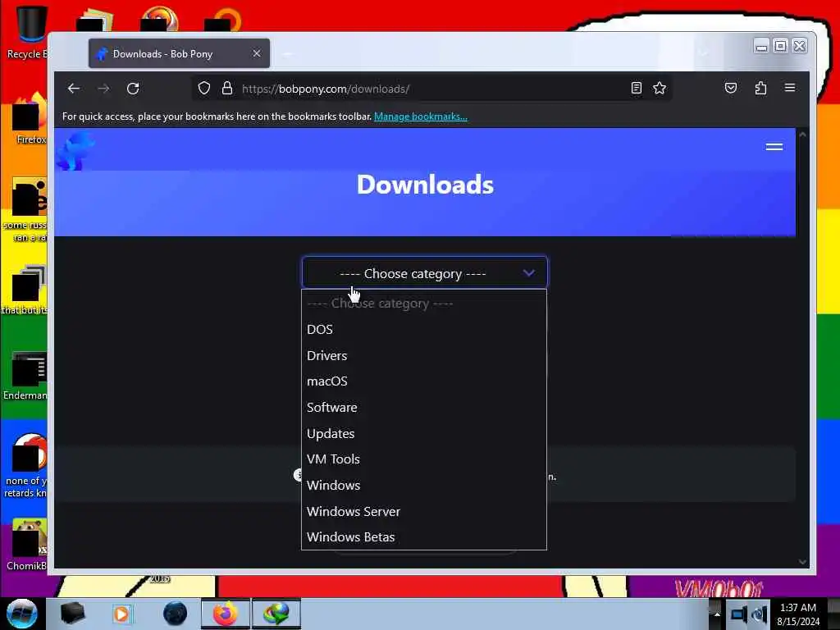Bookmark this page with the star icon
840x630 pixels.
pos(660,88)
